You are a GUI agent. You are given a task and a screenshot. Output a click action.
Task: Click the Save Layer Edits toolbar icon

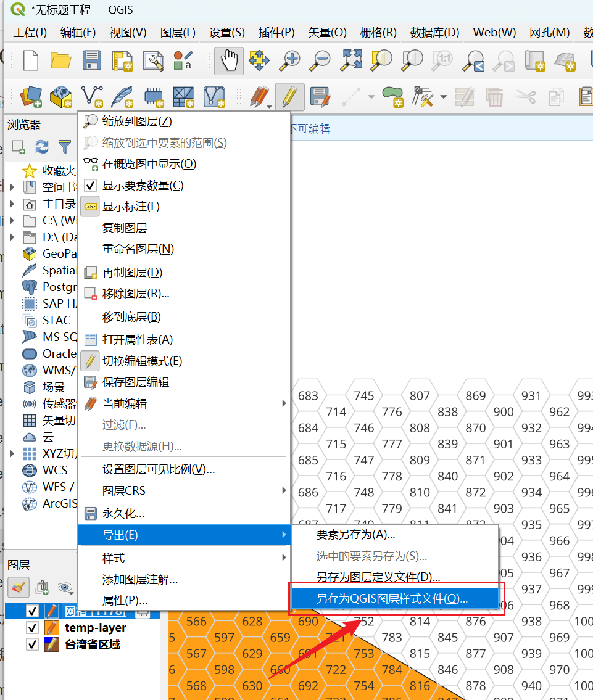(320, 96)
